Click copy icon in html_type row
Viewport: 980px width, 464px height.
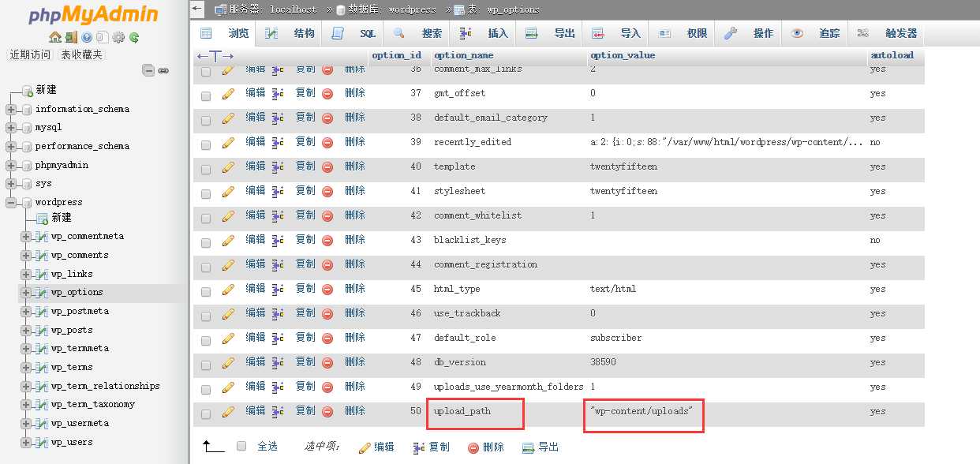[278, 289]
